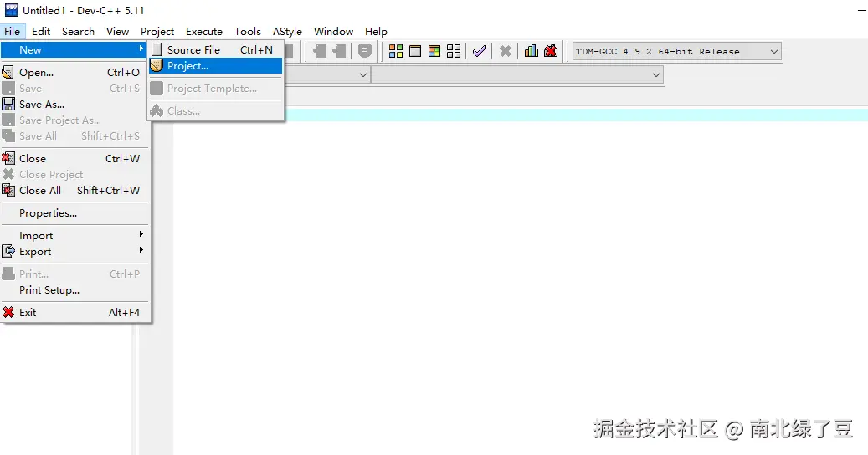Viewport: 868px width, 455px height.
Task: Expand the class browser combo box arrow
Action: click(363, 74)
